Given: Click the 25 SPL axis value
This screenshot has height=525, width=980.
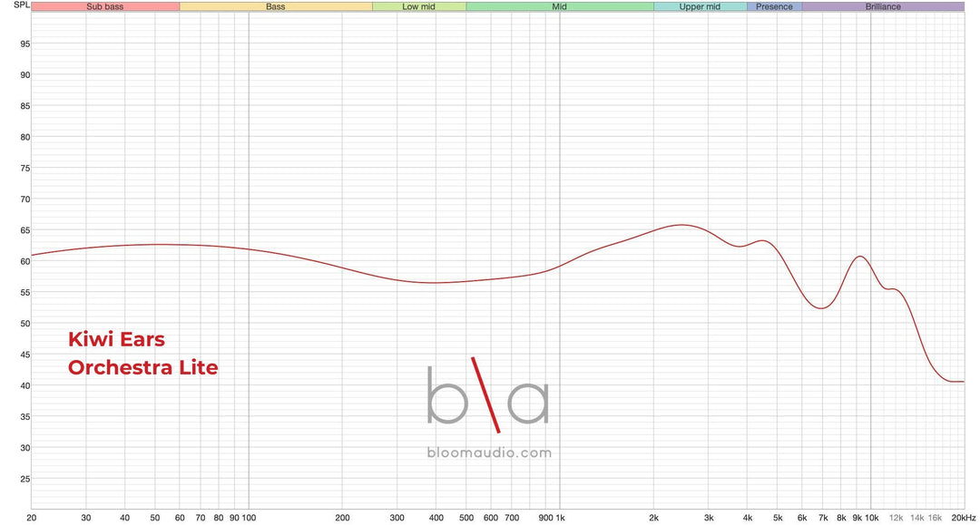Looking at the screenshot, I should (25, 479).
